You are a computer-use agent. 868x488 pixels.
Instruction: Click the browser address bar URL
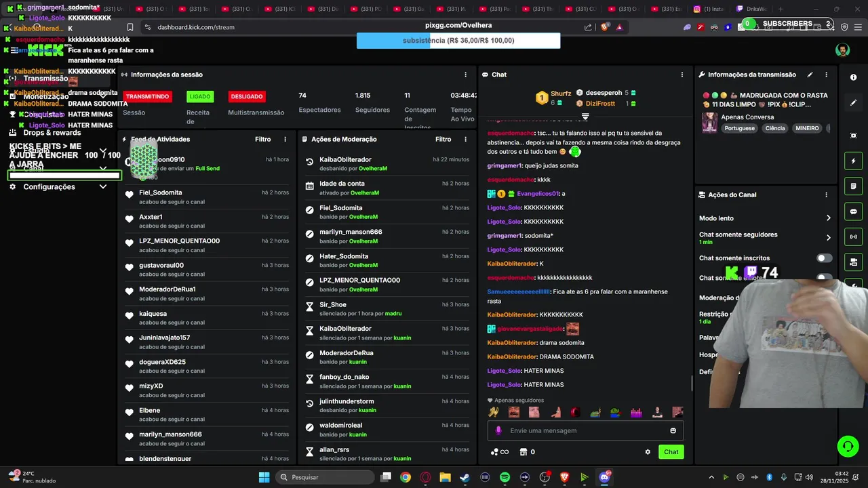196,27
